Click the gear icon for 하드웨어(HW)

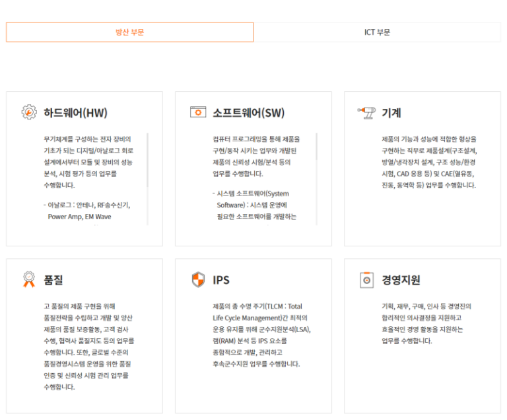(x=29, y=112)
